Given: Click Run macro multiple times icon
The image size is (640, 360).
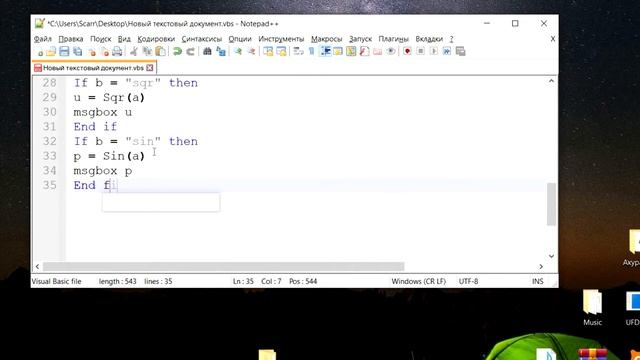Looking at the screenshot, I should click(x=447, y=51).
